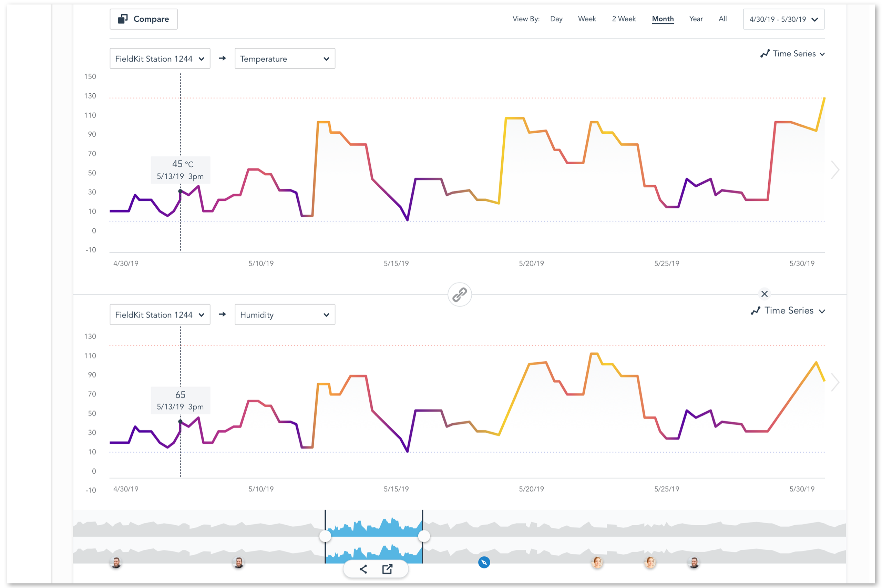Click the chain link icon between charts
882x588 pixels.
coord(459,295)
